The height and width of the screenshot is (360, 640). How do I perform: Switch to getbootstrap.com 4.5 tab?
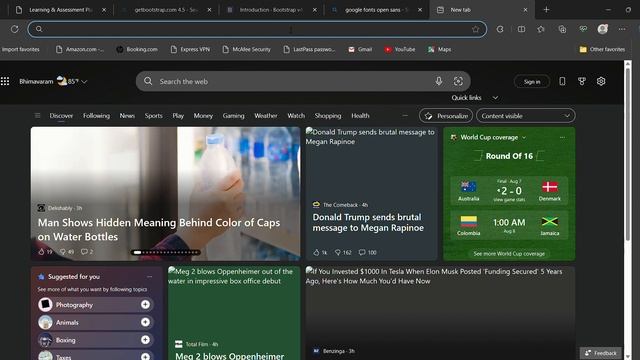[x=166, y=10]
